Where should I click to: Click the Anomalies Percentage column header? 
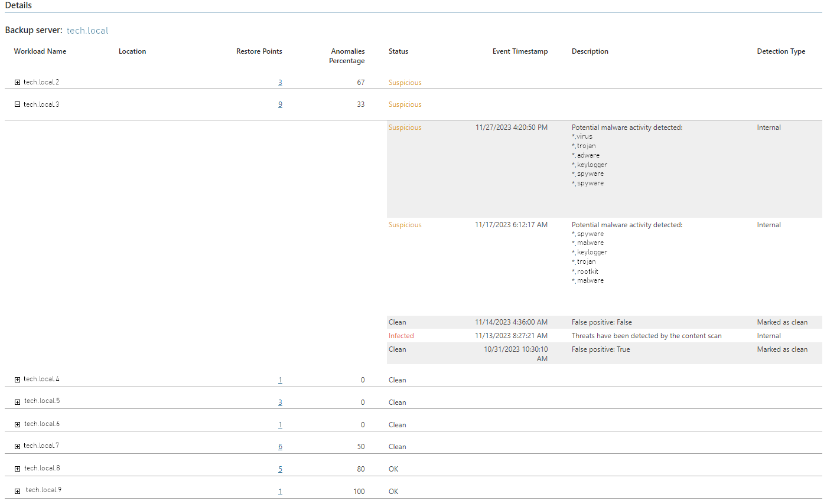(347, 56)
